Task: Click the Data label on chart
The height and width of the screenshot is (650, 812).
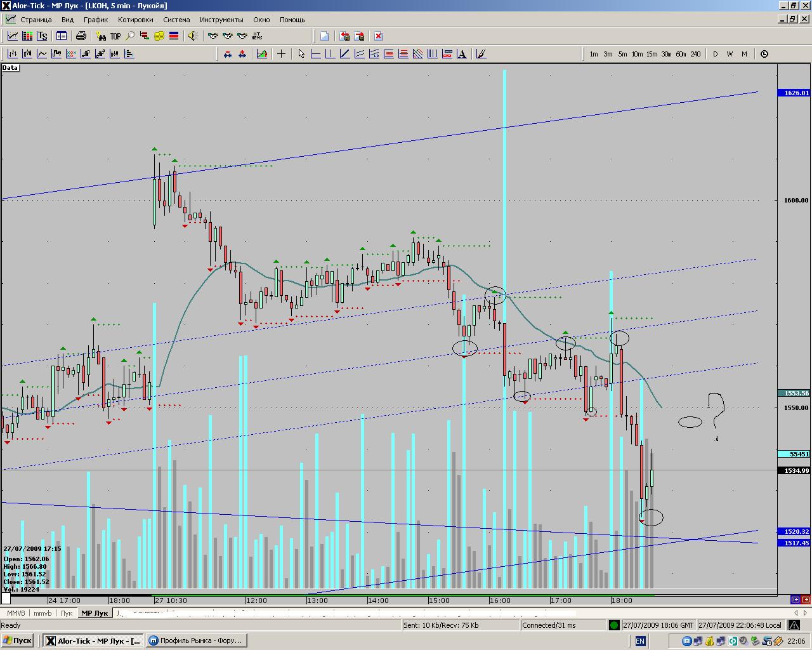Action: 10,68
